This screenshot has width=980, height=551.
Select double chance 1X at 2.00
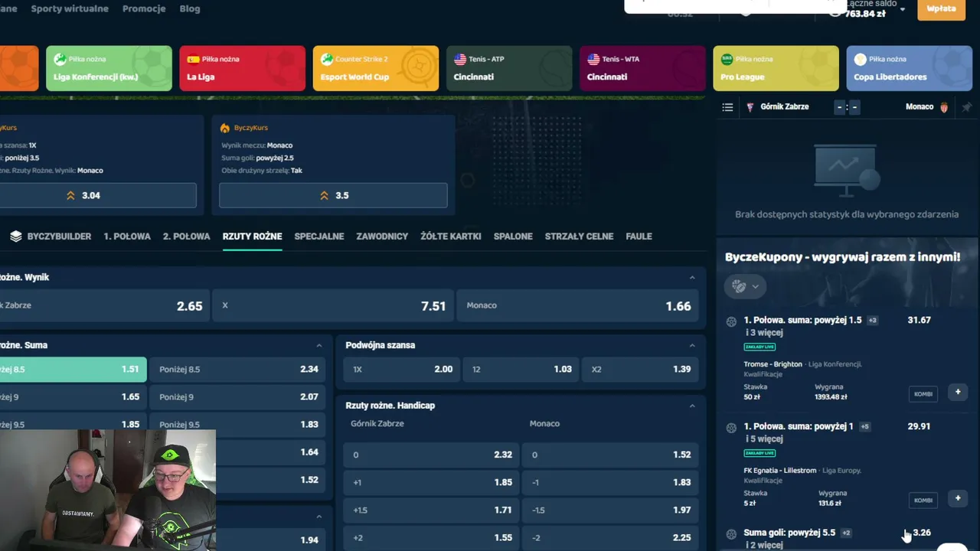coord(402,370)
